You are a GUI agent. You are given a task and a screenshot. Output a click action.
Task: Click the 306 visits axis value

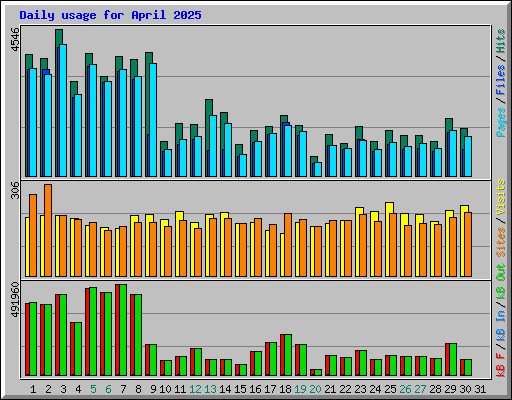(15, 190)
